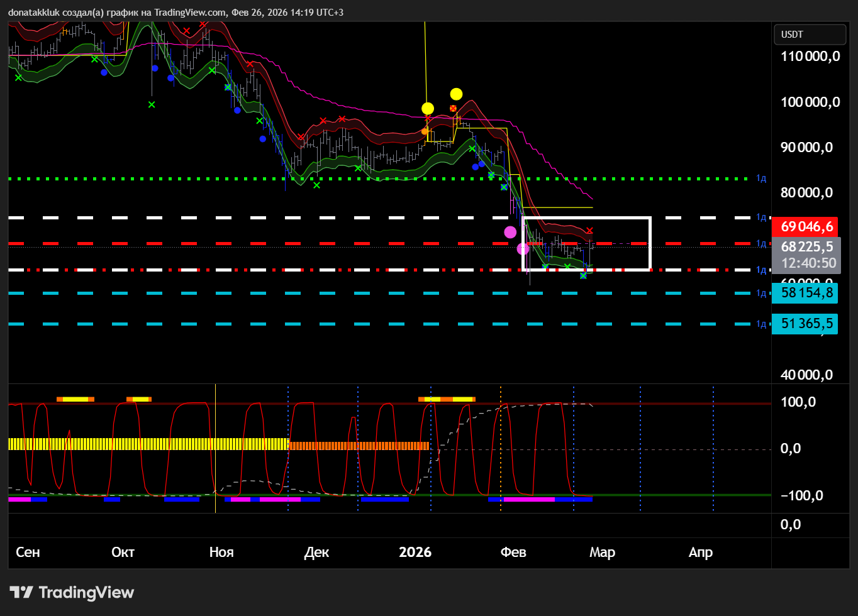The width and height of the screenshot is (858, 616).
Task: Click the topmost yellow circle marker
Action: tap(456, 94)
